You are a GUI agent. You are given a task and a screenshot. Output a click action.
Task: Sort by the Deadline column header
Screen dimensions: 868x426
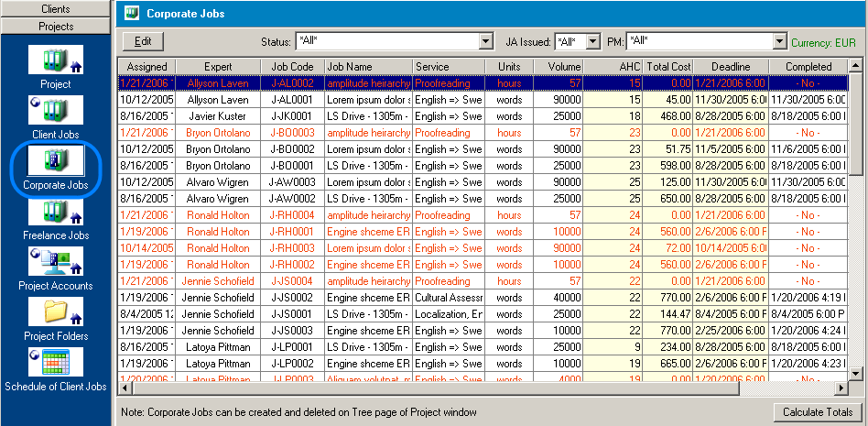tap(731, 67)
